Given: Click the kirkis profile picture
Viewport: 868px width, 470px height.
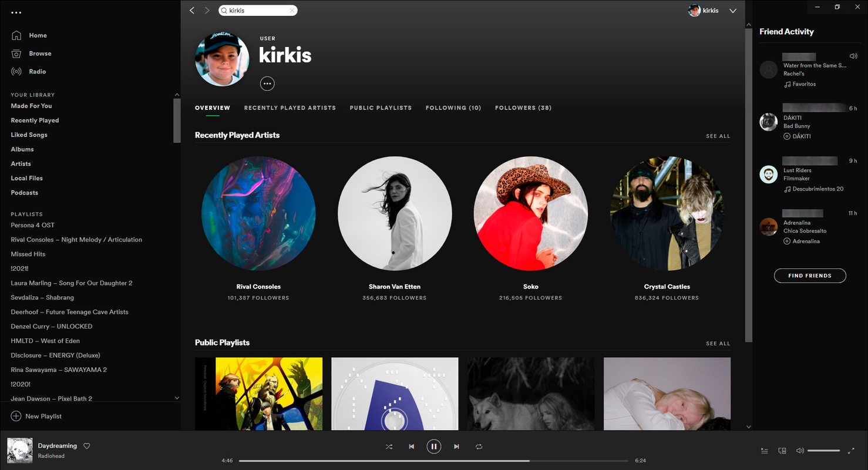Looking at the screenshot, I should click(222, 59).
